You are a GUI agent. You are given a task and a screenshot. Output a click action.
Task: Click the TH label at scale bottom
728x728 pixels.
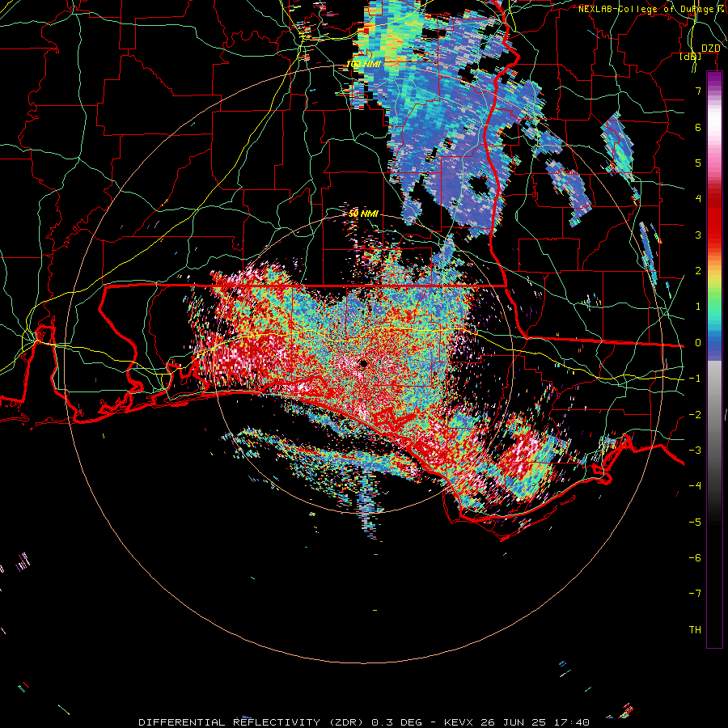click(695, 629)
